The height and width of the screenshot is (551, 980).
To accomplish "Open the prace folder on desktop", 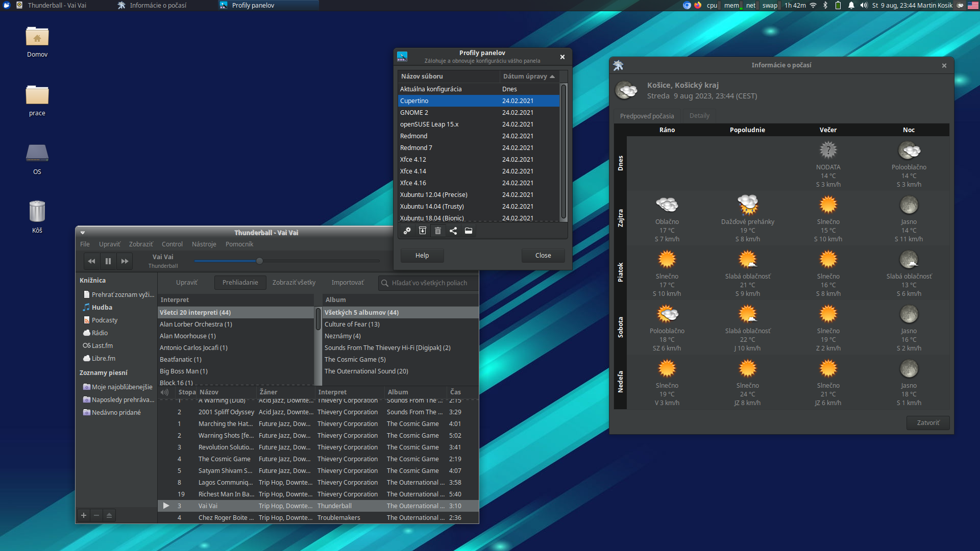I will pos(37,101).
